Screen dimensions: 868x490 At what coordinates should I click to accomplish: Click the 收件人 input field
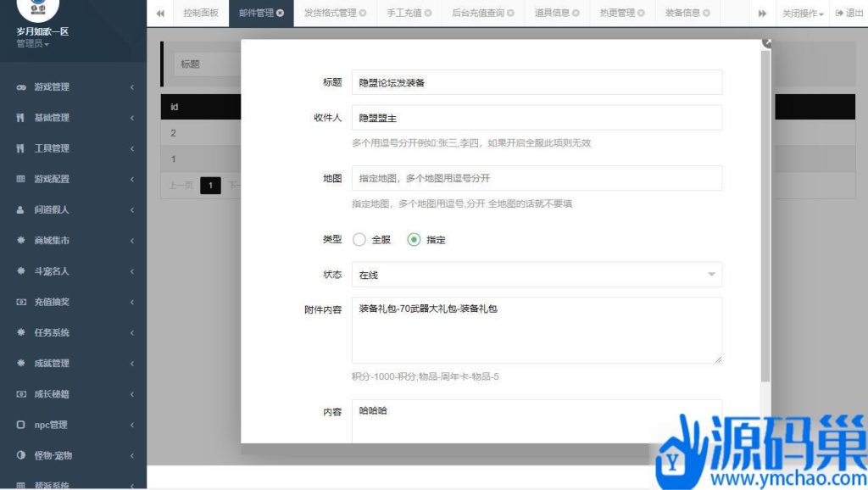point(536,118)
